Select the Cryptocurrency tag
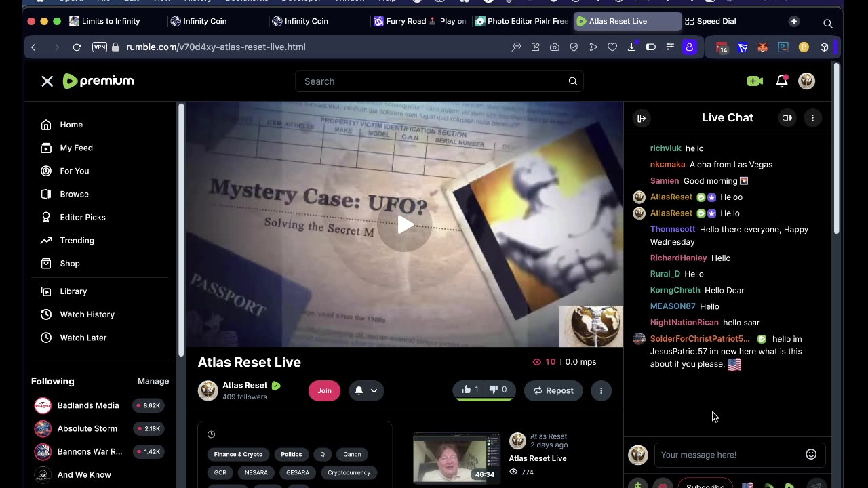The image size is (868, 488). coord(349,472)
